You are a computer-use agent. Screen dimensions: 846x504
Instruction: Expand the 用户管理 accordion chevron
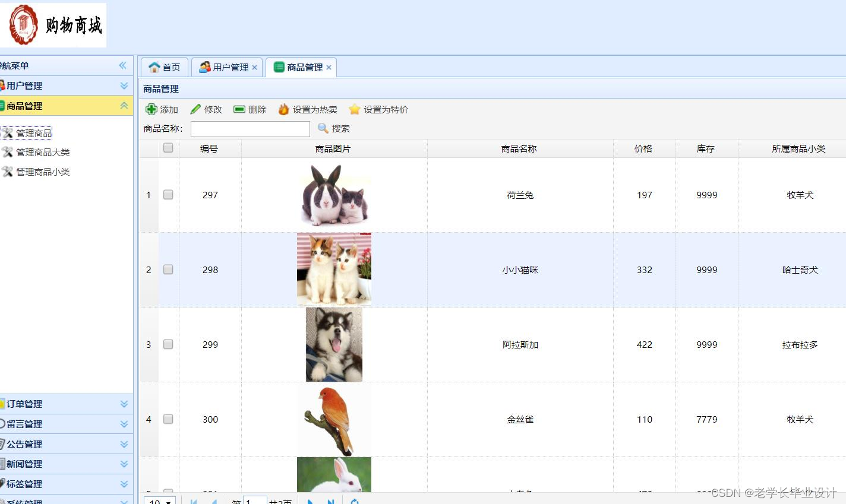(124, 85)
